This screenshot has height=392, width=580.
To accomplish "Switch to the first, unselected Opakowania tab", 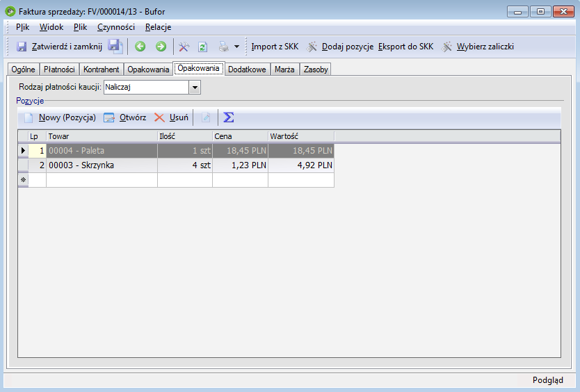I will pos(148,70).
